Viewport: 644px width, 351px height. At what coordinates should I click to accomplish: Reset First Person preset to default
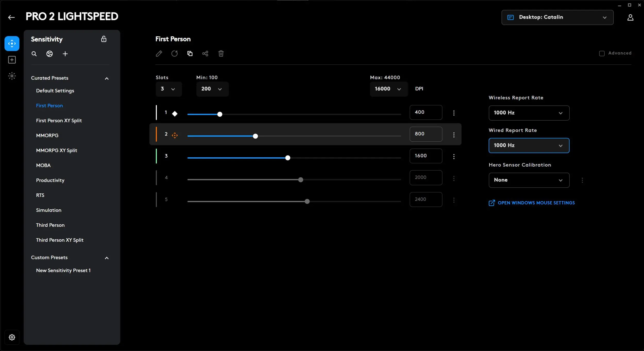coord(174,54)
